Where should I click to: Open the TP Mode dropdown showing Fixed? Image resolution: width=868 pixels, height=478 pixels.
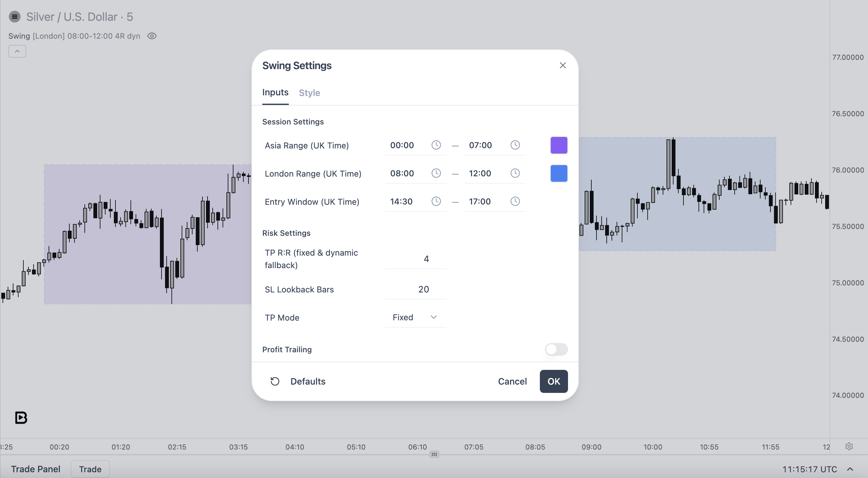coord(415,317)
